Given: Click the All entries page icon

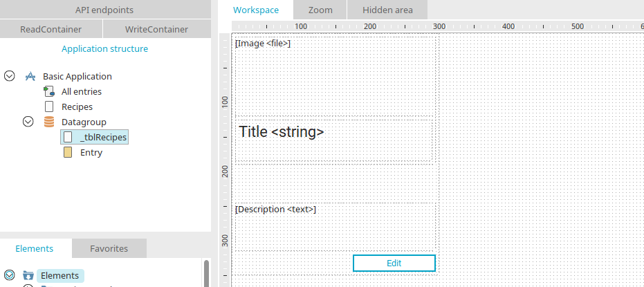Looking at the screenshot, I should (x=48, y=91).
